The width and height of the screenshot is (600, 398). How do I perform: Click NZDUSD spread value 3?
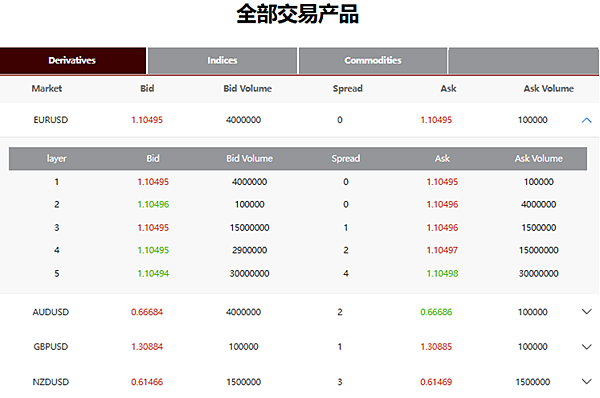coord(340,382)
